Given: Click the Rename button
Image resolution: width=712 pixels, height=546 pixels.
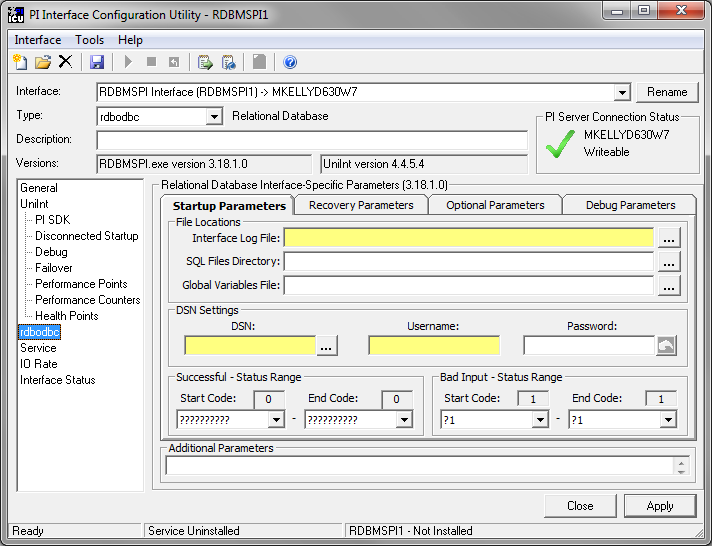Looking at the screenshot, I should pos(667,92).
